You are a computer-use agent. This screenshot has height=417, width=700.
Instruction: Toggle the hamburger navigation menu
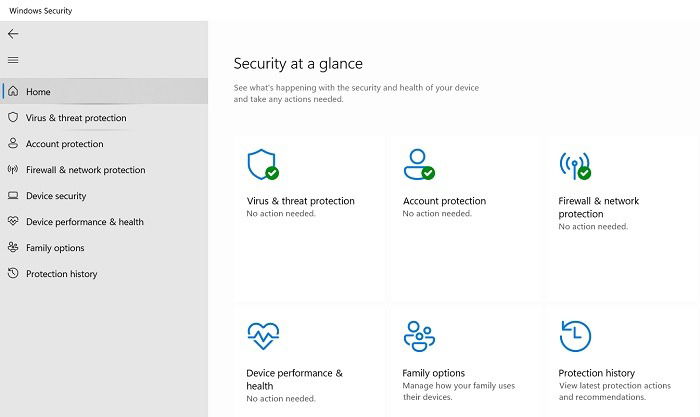[x=13, y=60]
